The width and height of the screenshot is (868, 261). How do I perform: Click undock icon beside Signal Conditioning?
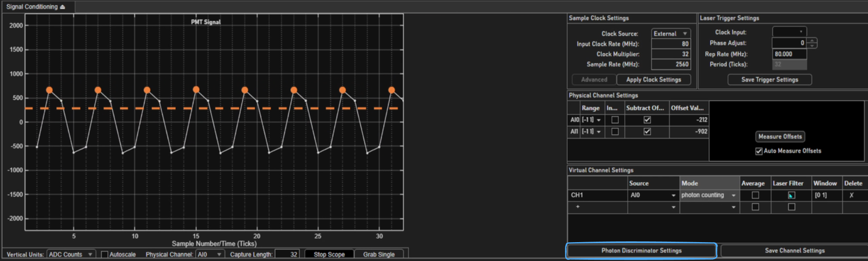tap(63, 7)
